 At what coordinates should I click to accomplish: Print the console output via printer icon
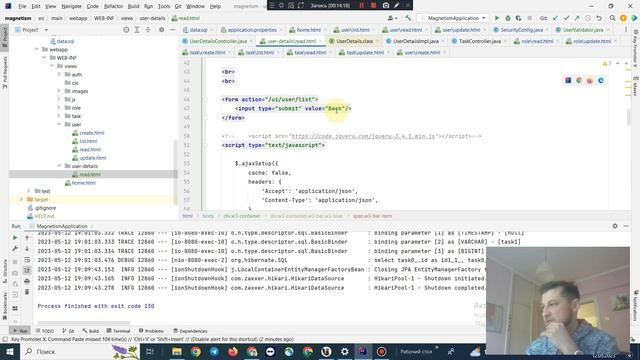pyautogui.click(x=27, y=281)
